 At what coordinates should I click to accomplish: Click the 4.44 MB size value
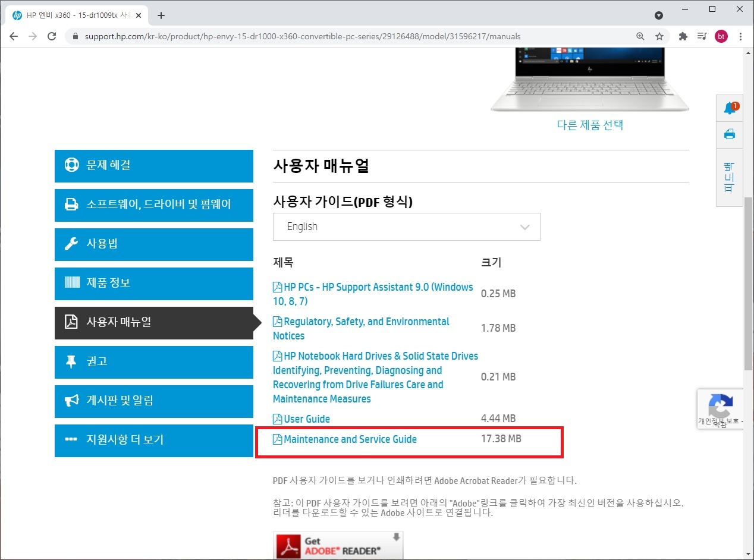[498, 419]
